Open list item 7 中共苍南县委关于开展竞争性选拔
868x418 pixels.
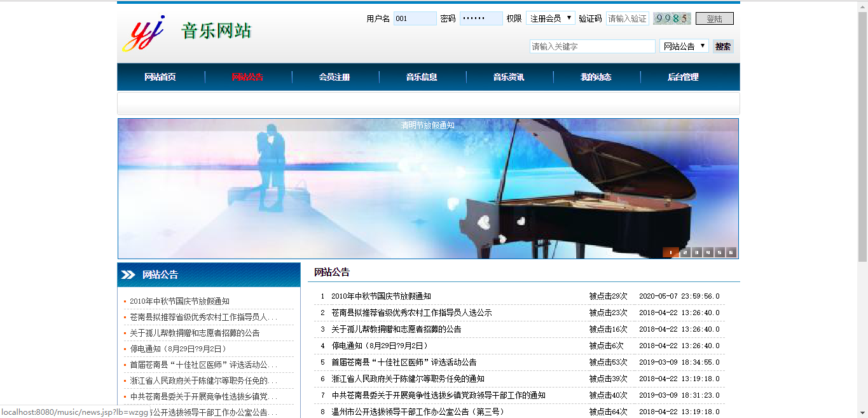[438, 395]
